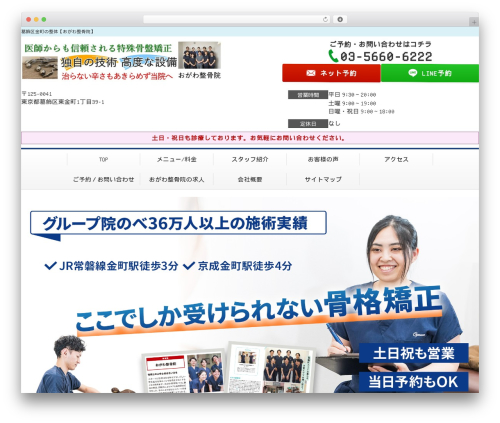Click the page title 葛飾区金町の整体 text

[x=58, y=32]
